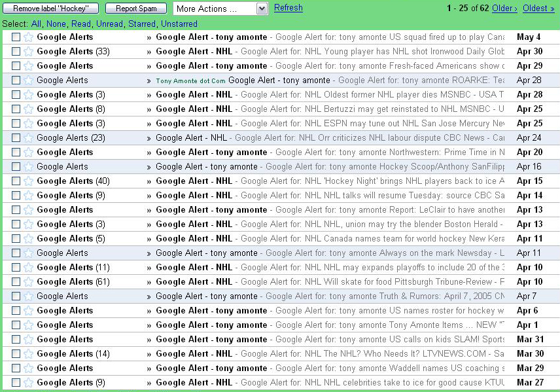
Task: Star the Oldest former NHL player alert
Action: [x=28, y=95]
